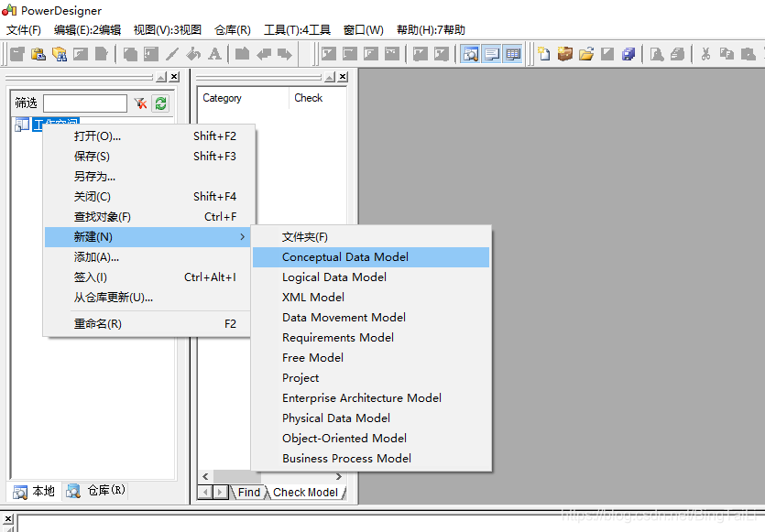Open the 编辑(E) menu

[x=87, y=30]
